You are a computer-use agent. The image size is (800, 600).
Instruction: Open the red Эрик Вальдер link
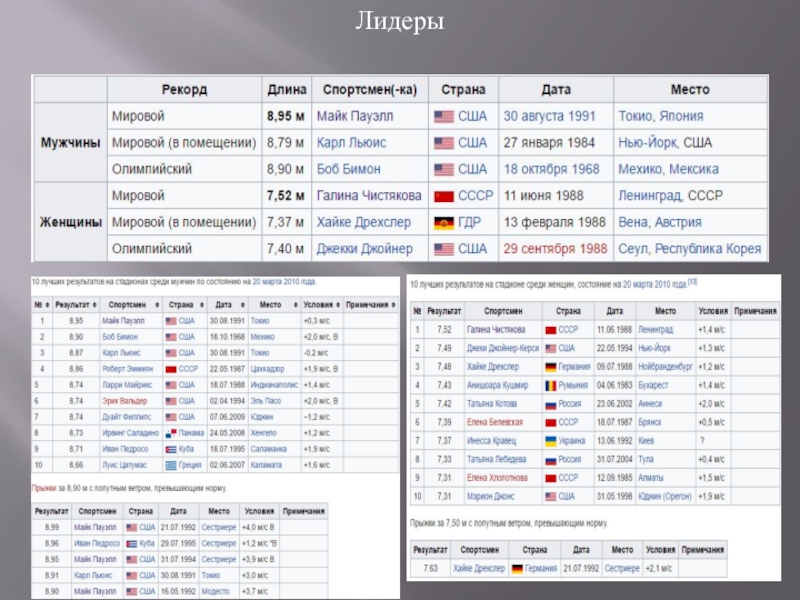(124, 401)
